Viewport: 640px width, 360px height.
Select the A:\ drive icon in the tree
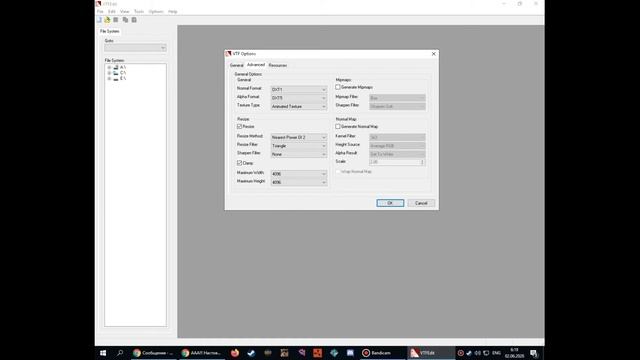(116, 67)
